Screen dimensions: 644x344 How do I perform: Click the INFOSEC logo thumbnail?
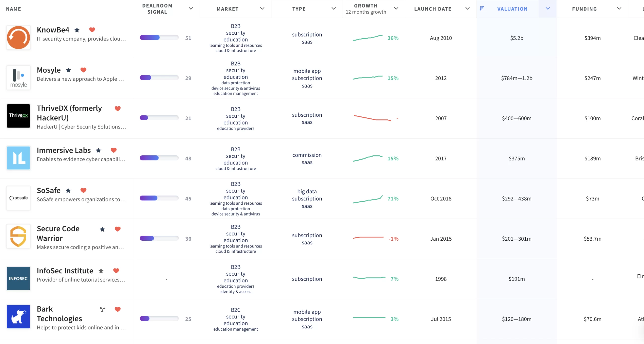tap(18, 278)
